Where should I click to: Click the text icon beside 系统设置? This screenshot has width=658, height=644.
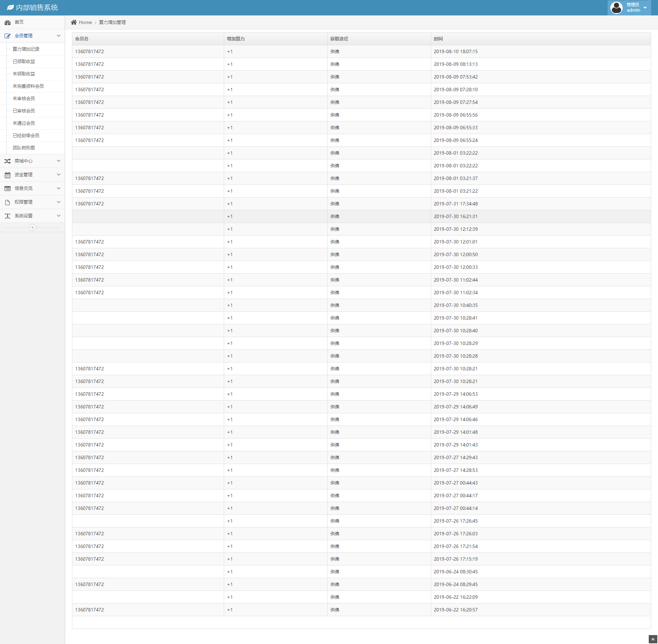pos(8,216)
